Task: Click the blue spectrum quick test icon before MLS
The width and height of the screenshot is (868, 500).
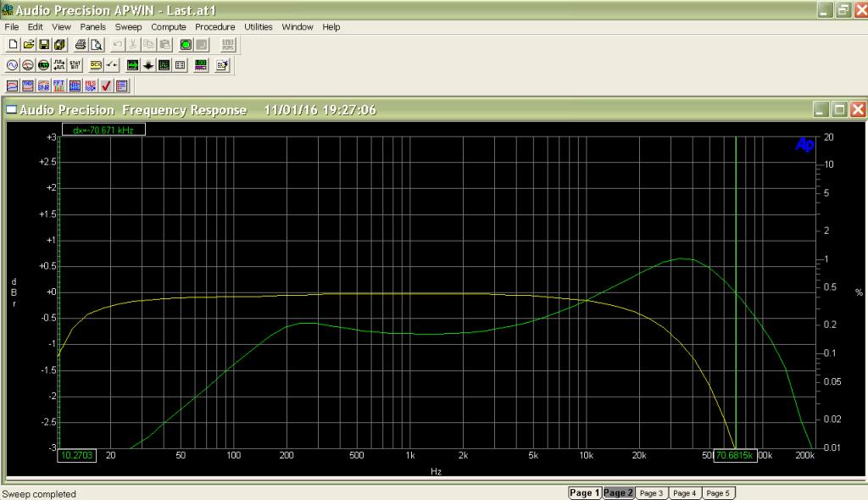Action: coord(75,86)
